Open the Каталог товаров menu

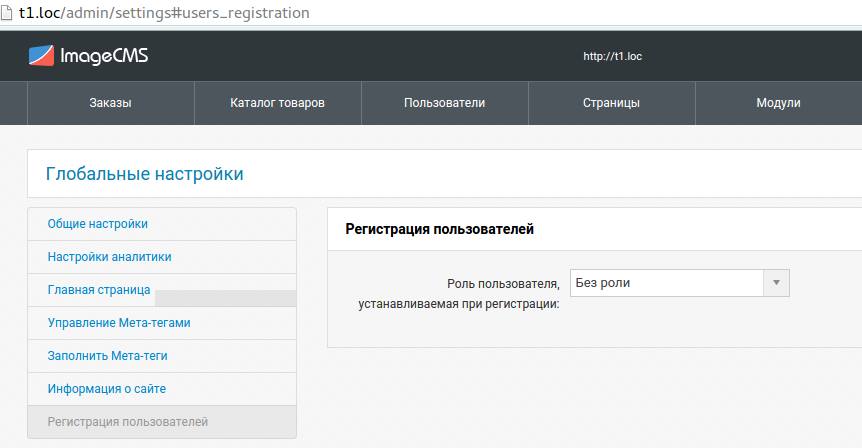click(278, 103)
